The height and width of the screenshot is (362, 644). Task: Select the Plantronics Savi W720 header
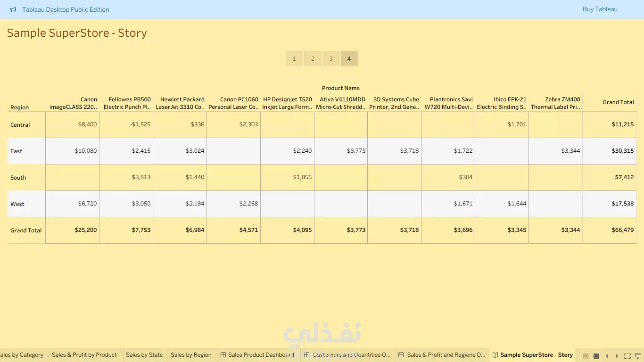point(449,103)
